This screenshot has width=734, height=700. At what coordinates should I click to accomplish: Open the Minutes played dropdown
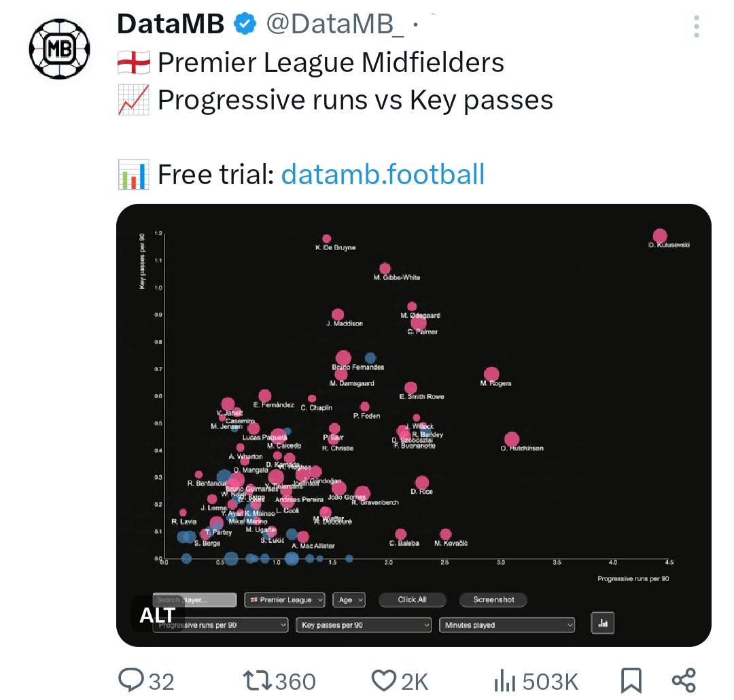(507, 625)
